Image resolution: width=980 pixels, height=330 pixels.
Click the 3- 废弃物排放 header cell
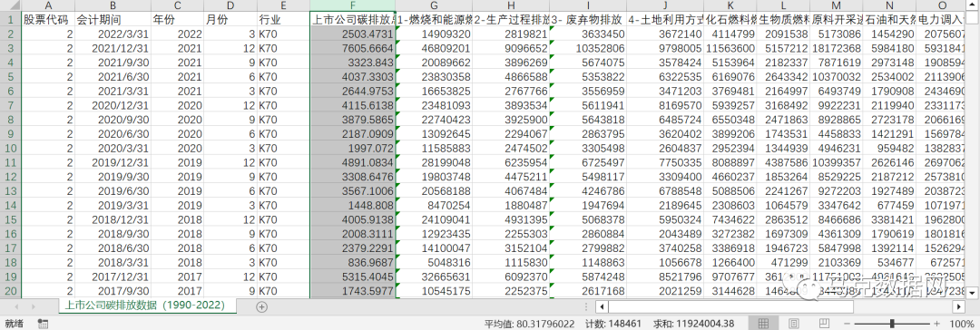click(588, 19)
